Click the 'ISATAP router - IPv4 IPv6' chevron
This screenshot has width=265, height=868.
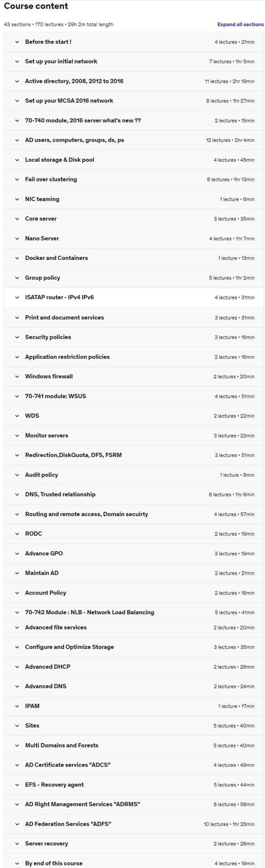(x=17, y=298)
